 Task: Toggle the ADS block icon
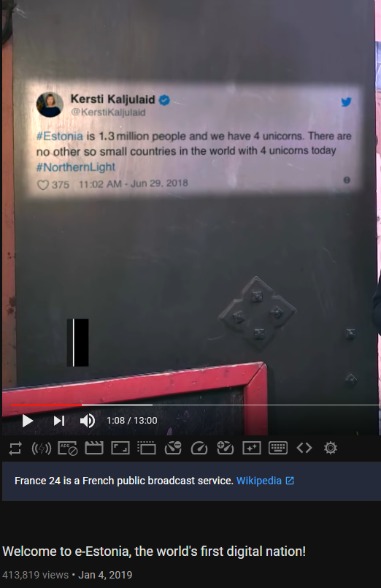(67, 448)
